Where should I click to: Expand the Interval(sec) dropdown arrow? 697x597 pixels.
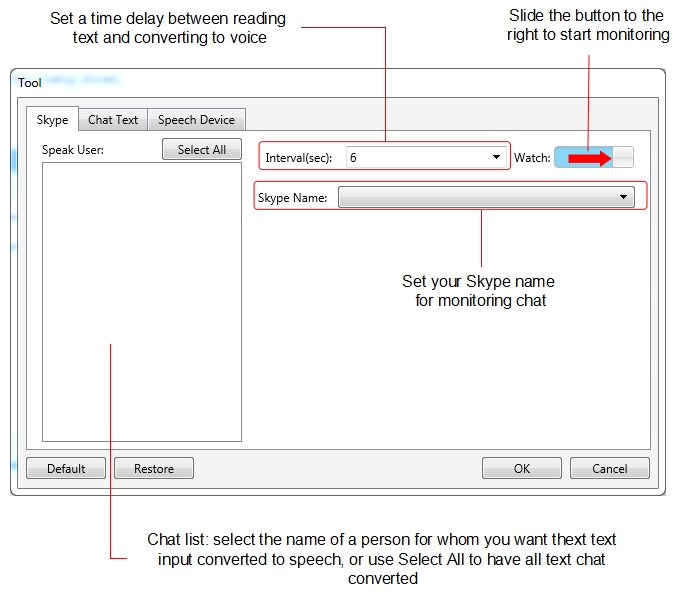(496, 158)
